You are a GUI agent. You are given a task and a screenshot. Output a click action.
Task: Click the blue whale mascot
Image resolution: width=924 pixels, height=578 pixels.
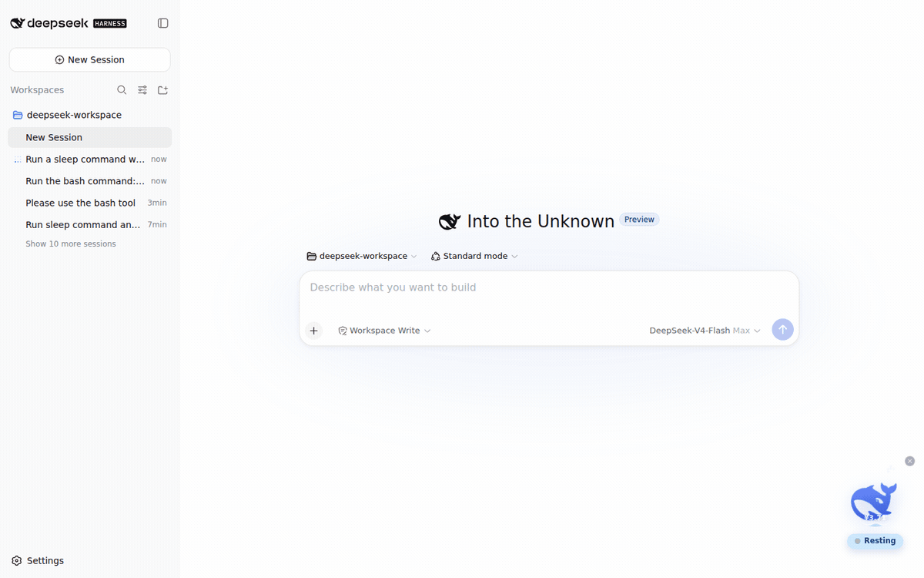(874, 502)
